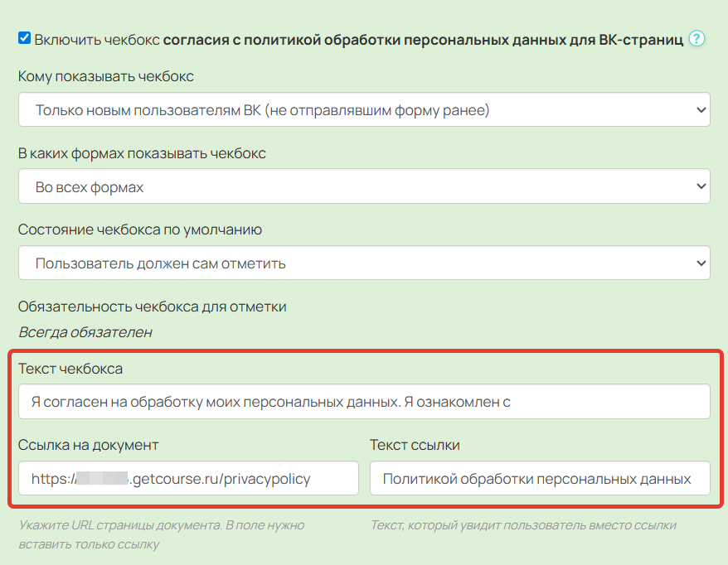728x565 pixels.
Task: Click inside the 'Текст чекбокса' input field
Action: point(365,401)
